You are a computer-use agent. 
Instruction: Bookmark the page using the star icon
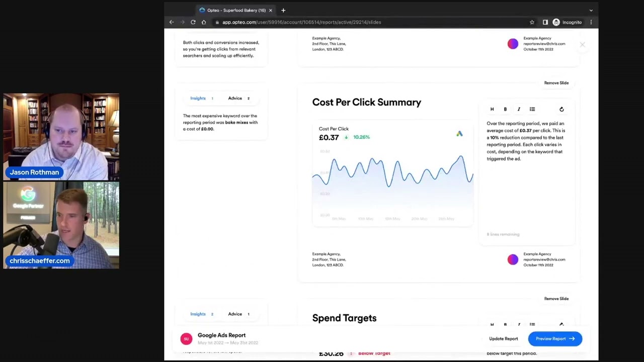[532, 22]
